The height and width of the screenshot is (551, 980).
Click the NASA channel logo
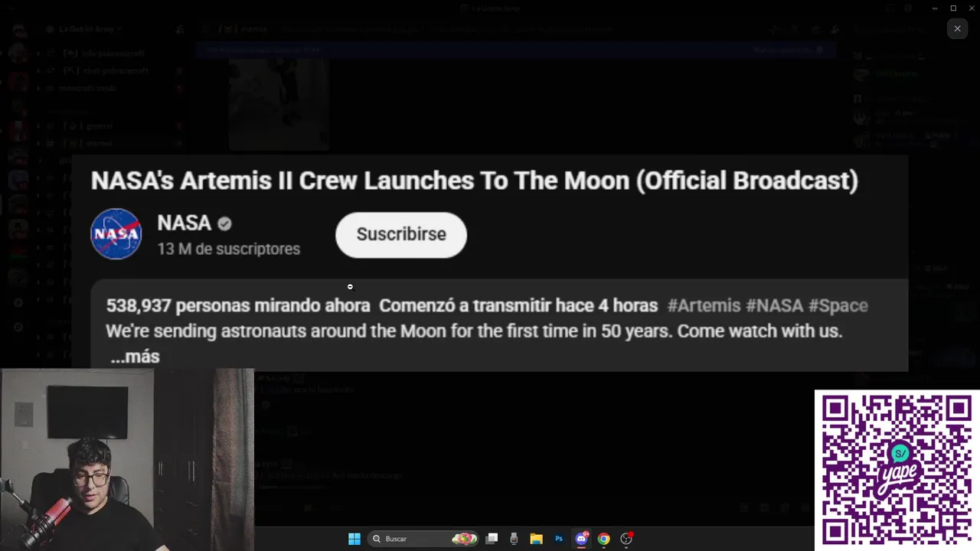116,234
